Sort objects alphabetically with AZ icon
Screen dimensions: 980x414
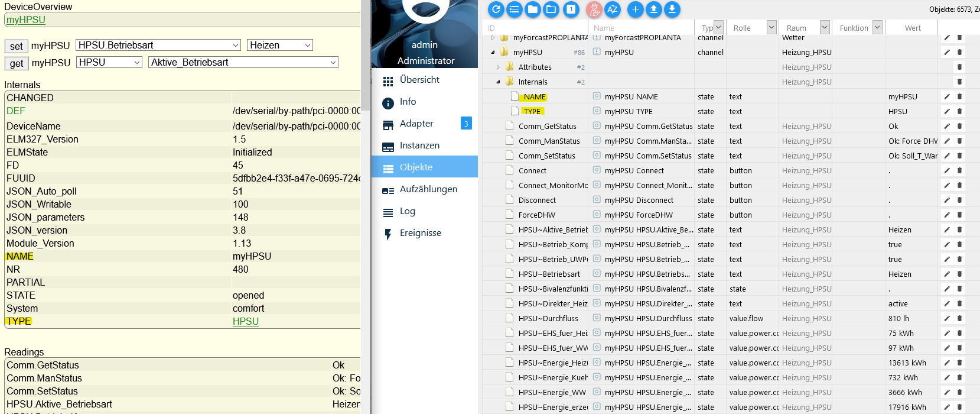point(613,9)
